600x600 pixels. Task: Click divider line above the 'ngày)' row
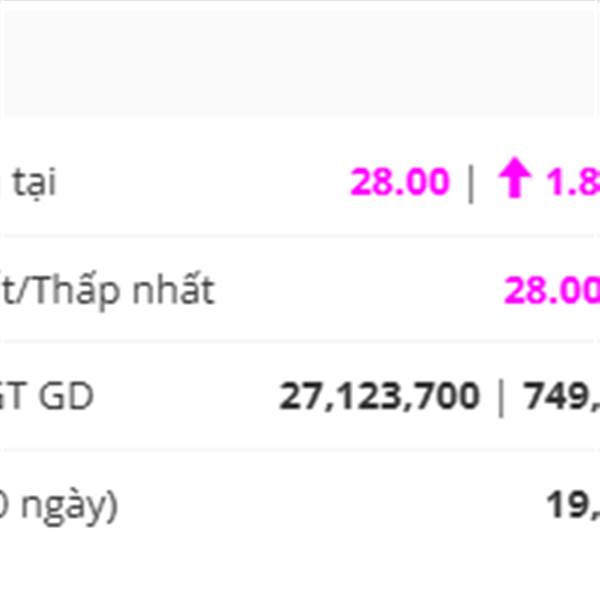click(300, 450)
